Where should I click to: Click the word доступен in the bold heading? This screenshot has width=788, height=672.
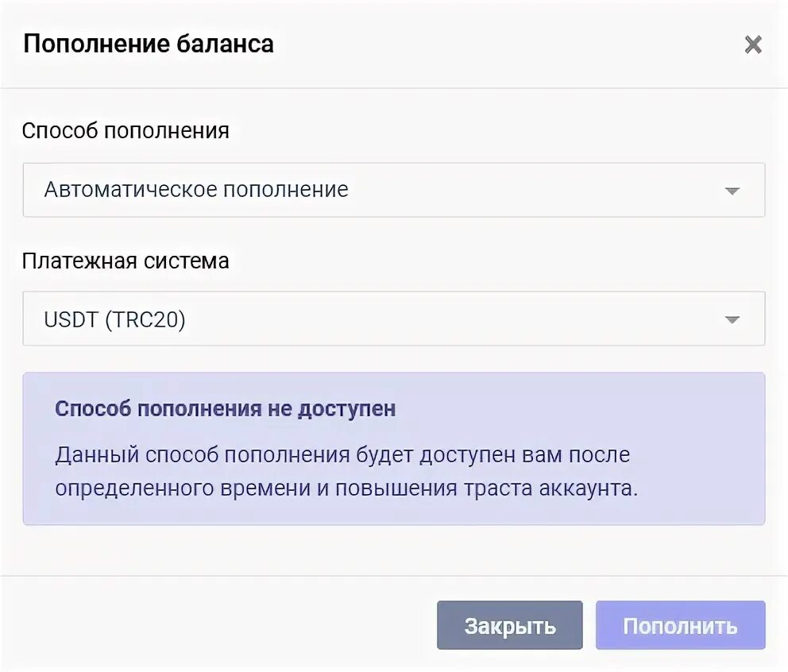pos(347,409)
